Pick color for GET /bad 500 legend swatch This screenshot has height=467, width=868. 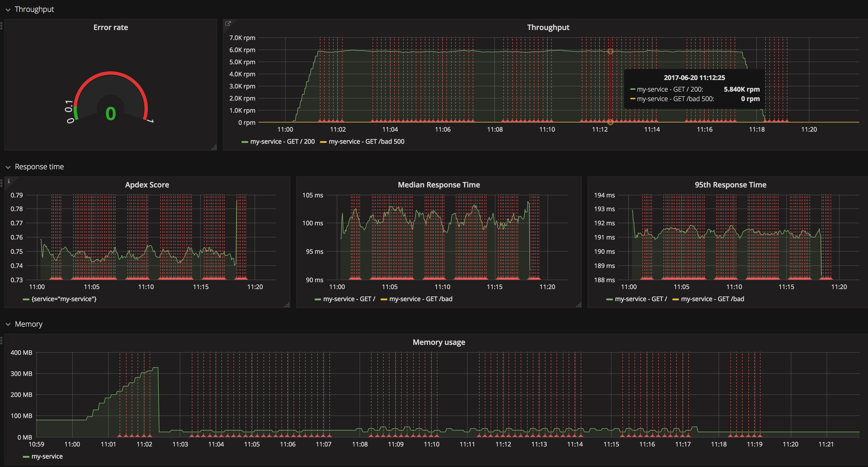pyautogui.click(x=323, y=142)
